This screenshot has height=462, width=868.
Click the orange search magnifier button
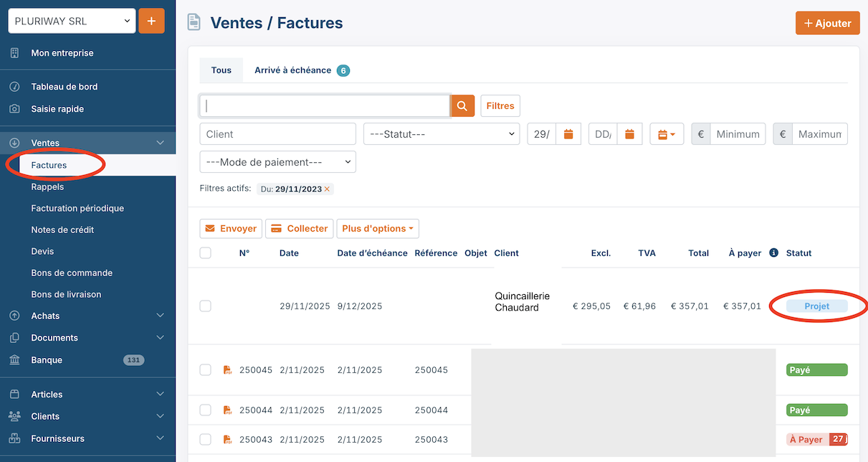point(462,106)
